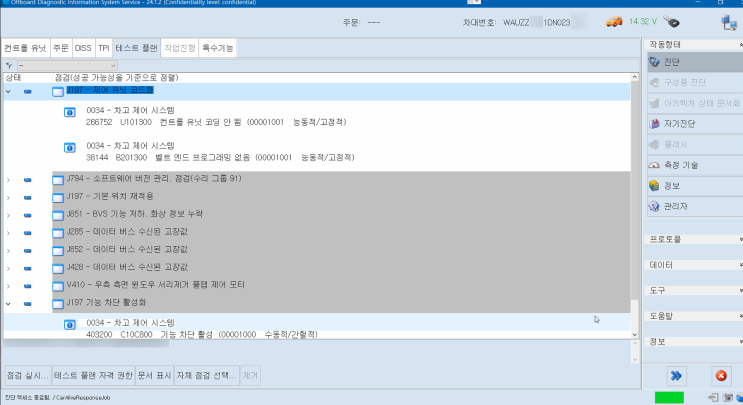Expand the J285 데이터 버스 node
Screen dimensions: 743x405
[8, 233]
